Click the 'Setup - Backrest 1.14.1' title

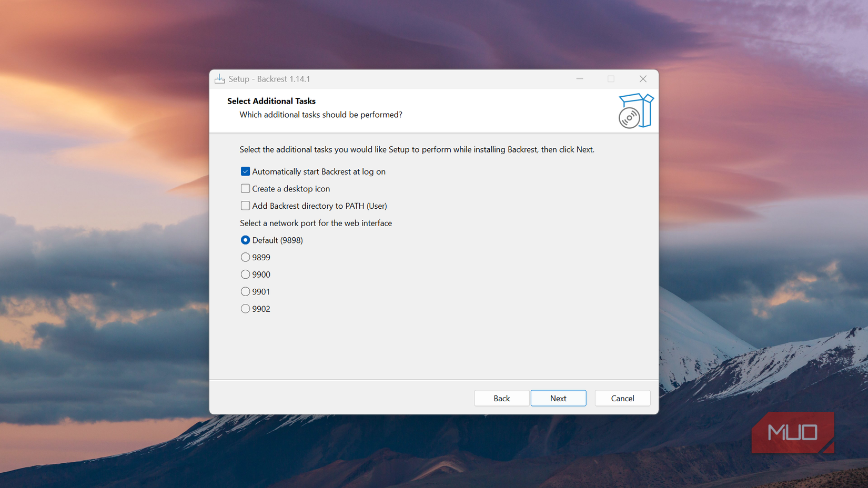[269, 79]
